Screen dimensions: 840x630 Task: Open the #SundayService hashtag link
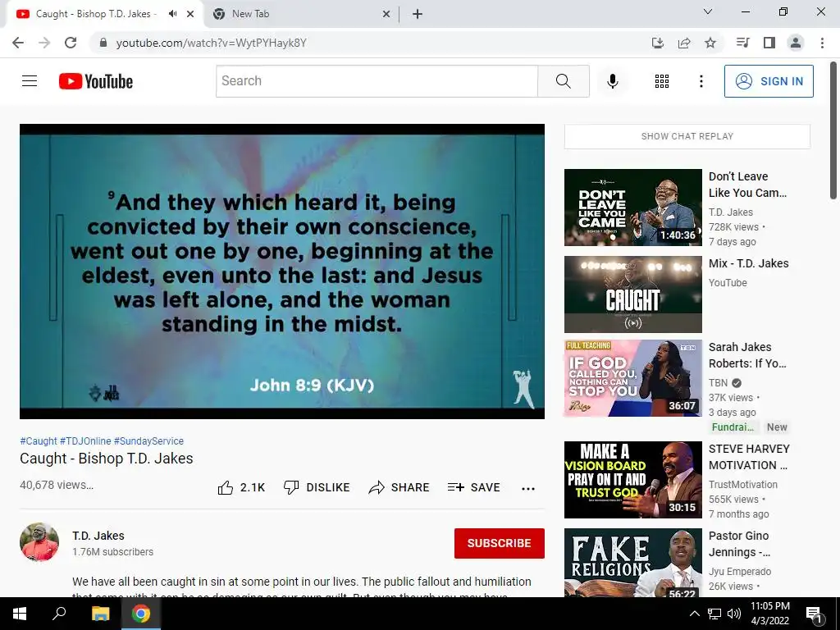point(148,441)
